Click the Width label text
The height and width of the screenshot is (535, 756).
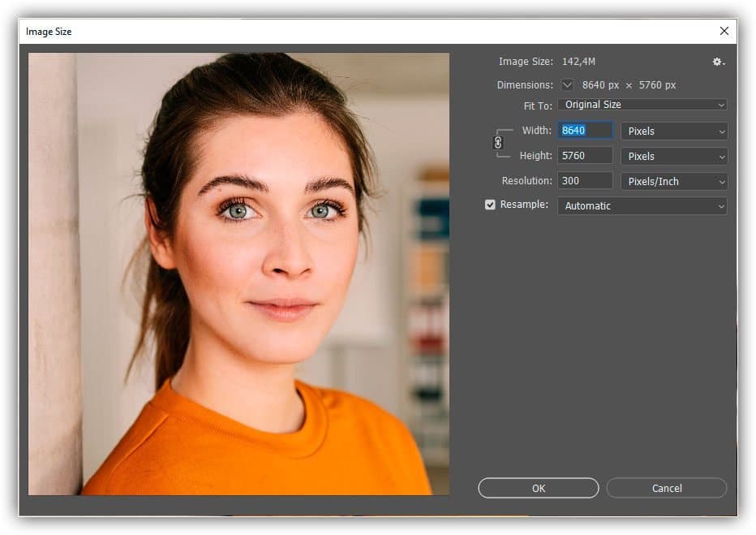pyautogui.click(x=536, y=131)
